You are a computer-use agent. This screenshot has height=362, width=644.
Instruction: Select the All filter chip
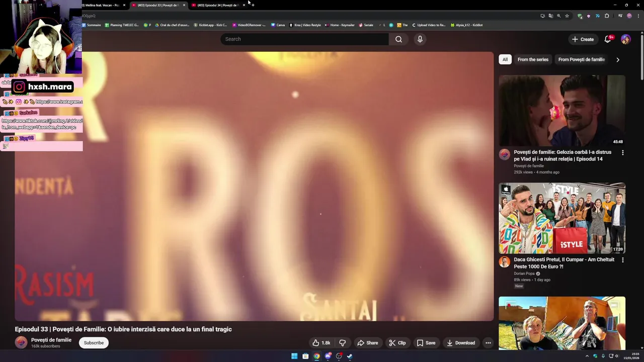pos(505,59)
